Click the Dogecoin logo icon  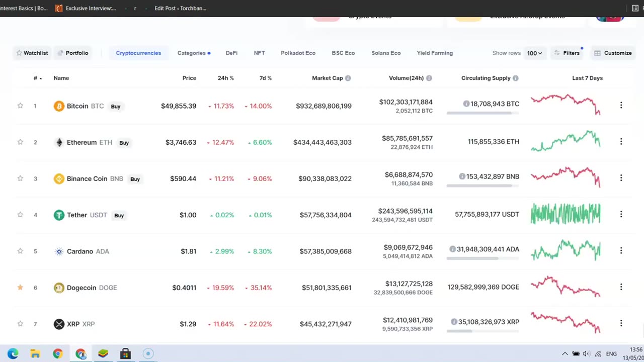tap(59, 288)
